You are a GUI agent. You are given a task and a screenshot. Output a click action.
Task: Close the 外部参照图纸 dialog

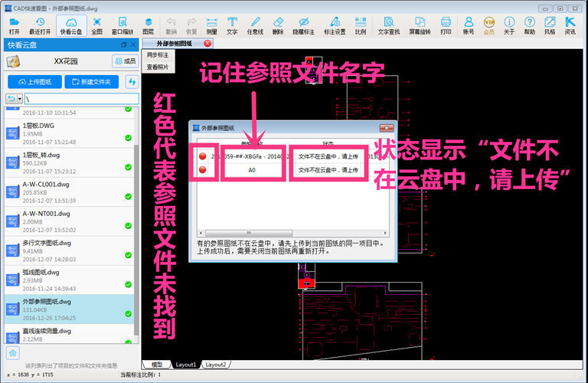pyautogui.click(x=386, y=128)
